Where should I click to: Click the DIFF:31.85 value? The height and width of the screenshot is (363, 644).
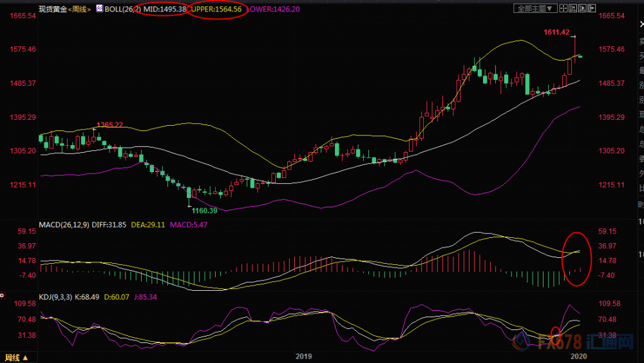pyautogui.click(x=109, y=225)
